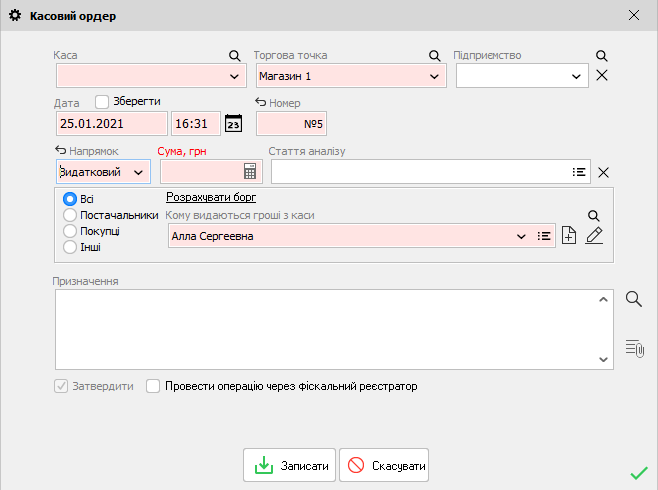This screenshot has height=490, width=658.
Task: Open list icon in Стаття аналізу
Action: (579, 172)
